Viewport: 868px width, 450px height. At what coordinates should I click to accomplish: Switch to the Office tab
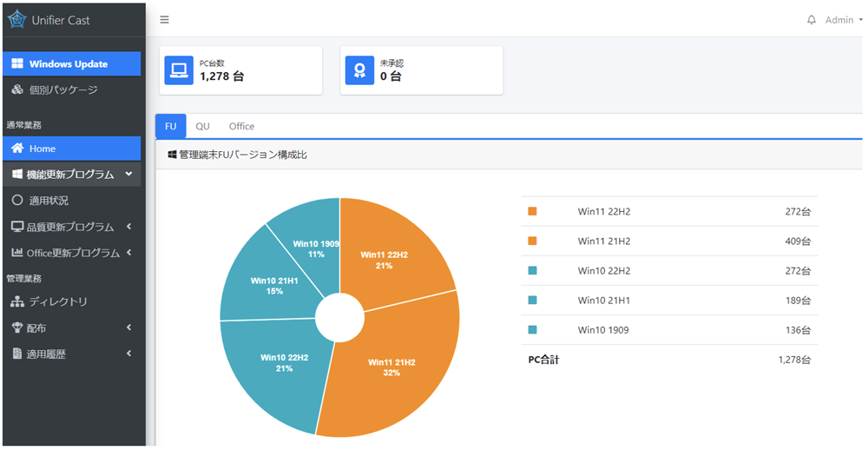pos(241,127)
